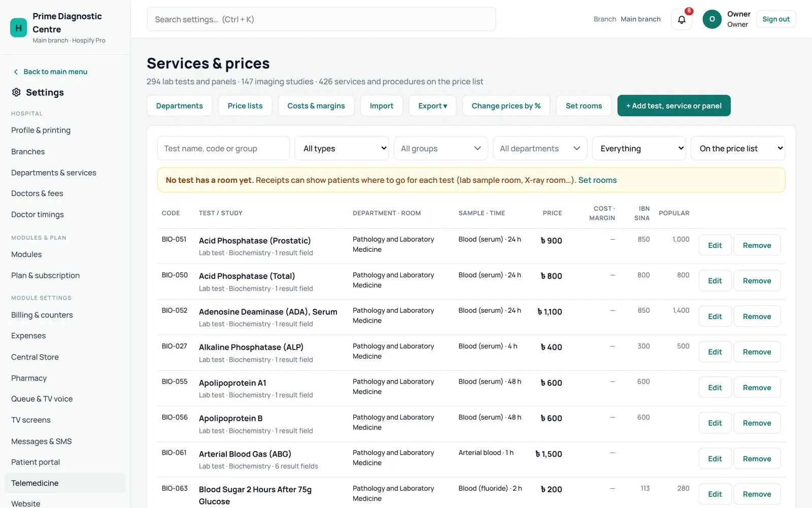This screenshot has height=508, width=812.
Task: Open Costs & margins
Action: coord(316,106)
